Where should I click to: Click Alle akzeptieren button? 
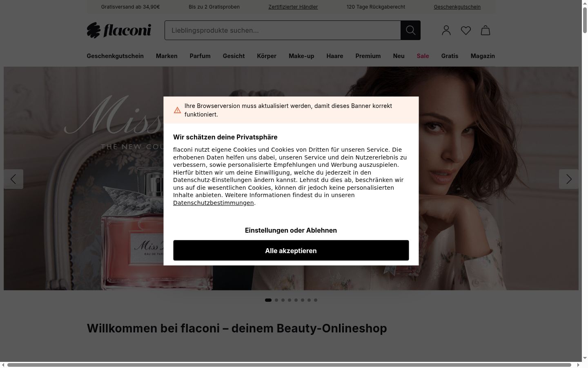coord(291,250)
